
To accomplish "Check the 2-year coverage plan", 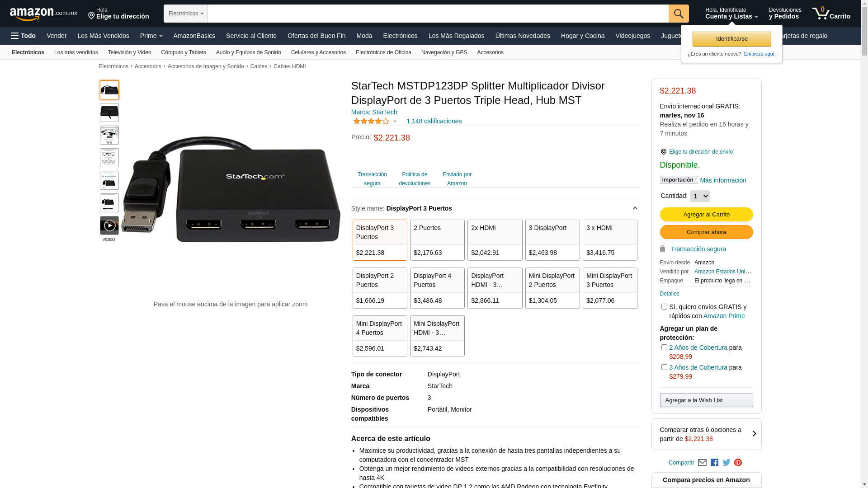I will click(664, 347).
